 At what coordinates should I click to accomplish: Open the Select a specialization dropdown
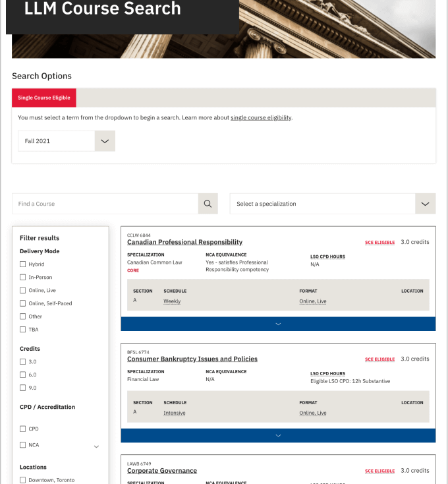coord(333,204)
